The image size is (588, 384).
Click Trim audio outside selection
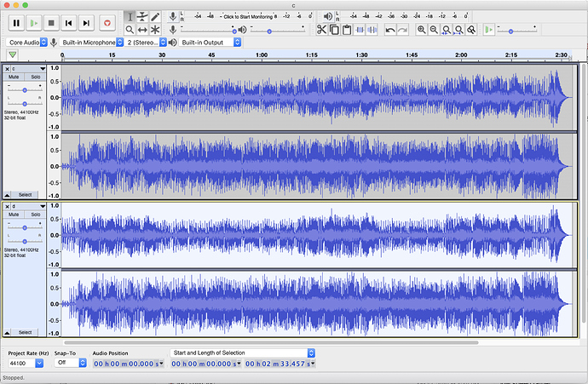pos(360,30)
